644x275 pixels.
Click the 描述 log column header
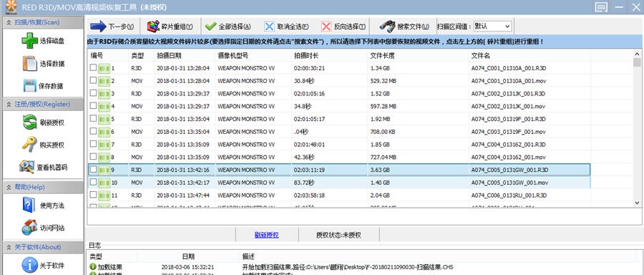(x=248, y=256)
